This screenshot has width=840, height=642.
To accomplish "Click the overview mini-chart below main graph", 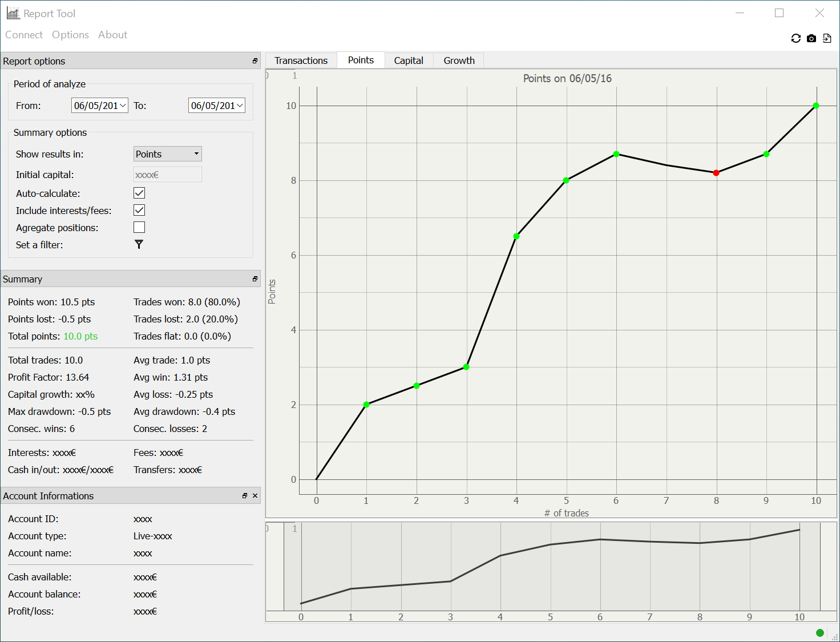I will 551,572.
